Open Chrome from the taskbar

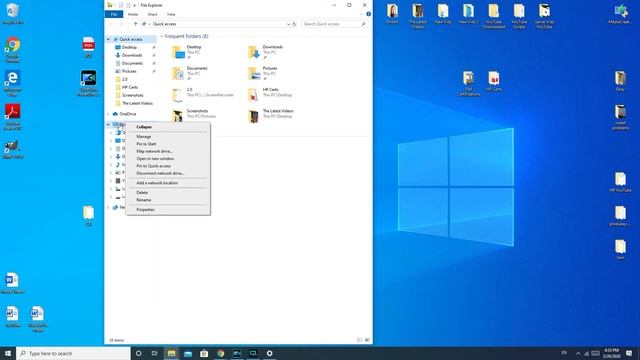click(x=220, y=353)
